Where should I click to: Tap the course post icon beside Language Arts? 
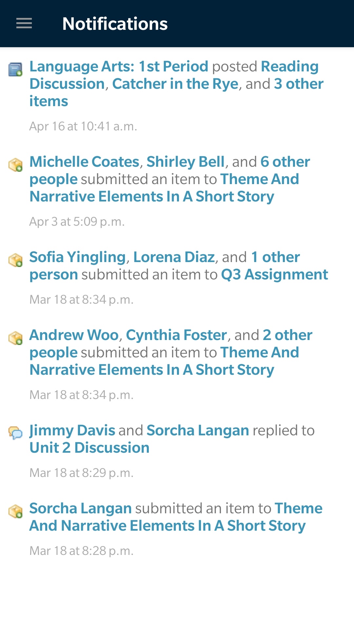click(x=15, y=69)
